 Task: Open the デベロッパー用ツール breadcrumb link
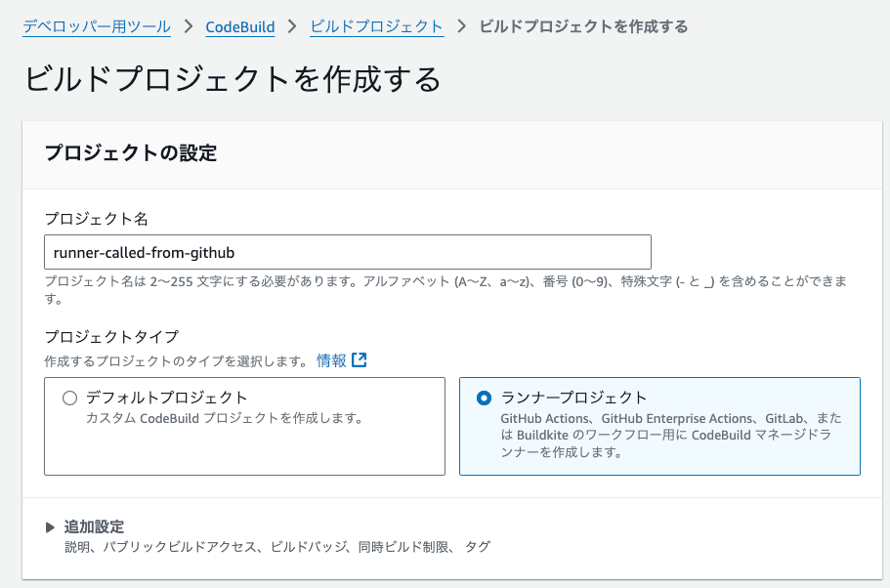click(97, 26)
